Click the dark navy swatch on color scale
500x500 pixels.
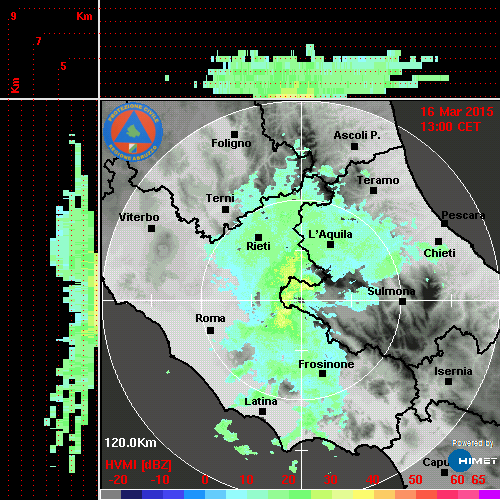131,495
